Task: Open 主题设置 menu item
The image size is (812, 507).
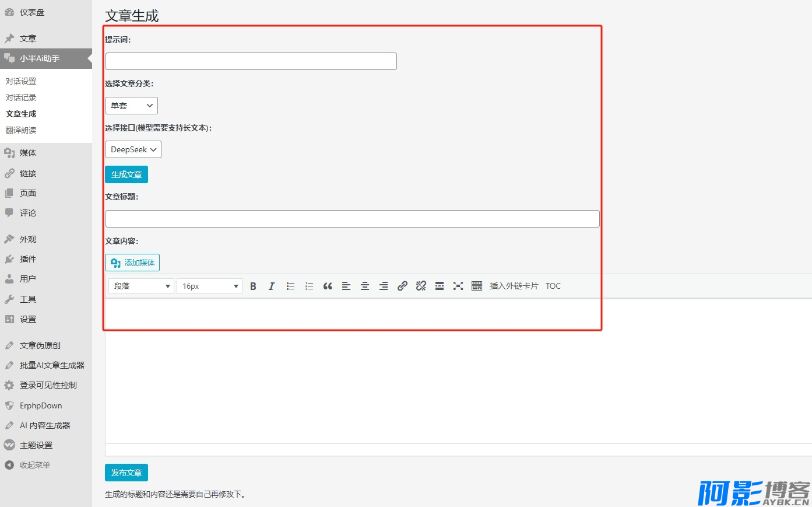Action: coord(46,445)
